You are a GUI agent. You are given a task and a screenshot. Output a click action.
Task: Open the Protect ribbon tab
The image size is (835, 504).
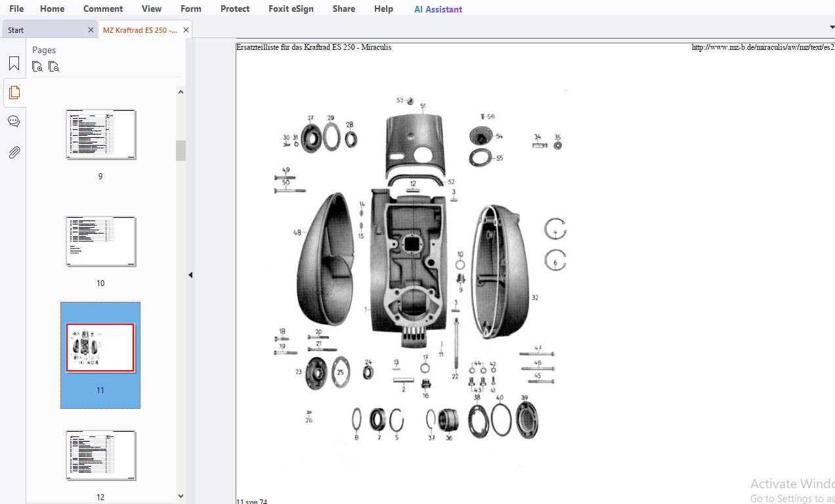pyautogui.click(x=235, y=9)
